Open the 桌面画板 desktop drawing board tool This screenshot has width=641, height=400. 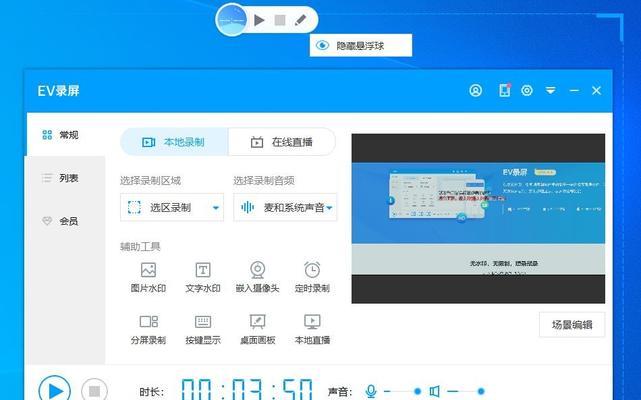click(x=258, y=329)
